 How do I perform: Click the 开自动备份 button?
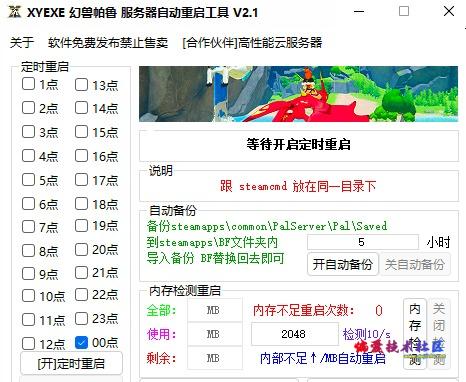(343, 264)
